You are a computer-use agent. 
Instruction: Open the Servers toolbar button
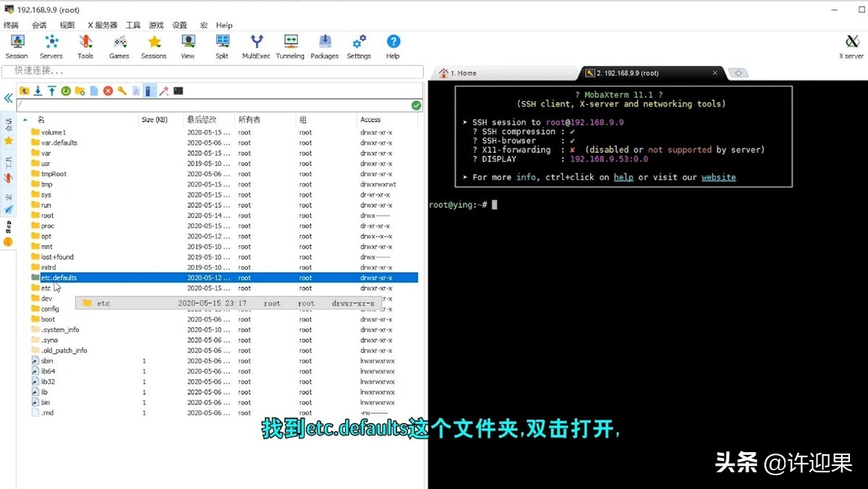click(51, 46)
